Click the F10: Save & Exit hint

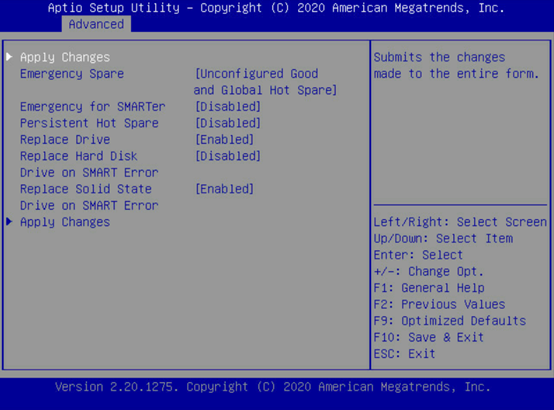pos(429,337)
